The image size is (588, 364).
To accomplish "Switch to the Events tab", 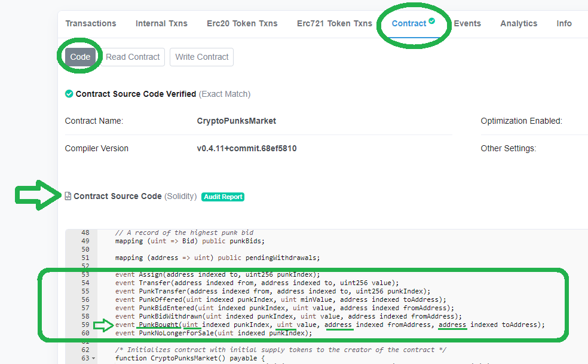I will coord(467,23).
